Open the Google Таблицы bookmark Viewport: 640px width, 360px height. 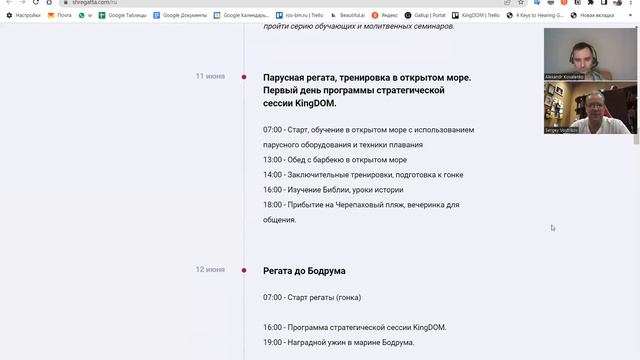click(122, 15)
